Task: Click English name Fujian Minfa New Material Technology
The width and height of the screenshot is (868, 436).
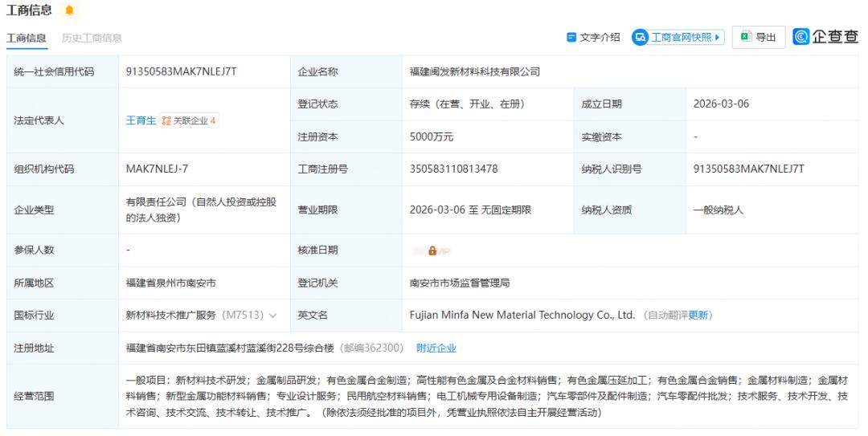Action: 522,316
